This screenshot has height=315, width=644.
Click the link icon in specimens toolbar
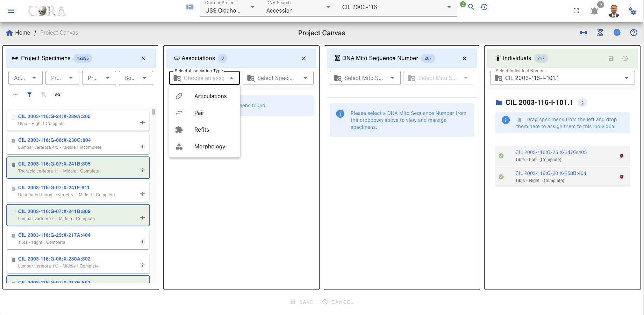tap(57, 95)
